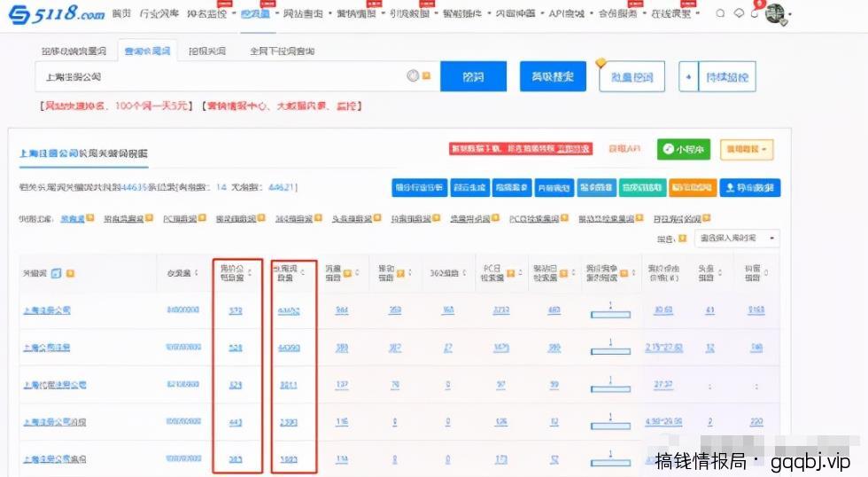Image resolution: width=868 pixels, height=477 pixels.
Task: Click value 524 in the third row
Action: (236, 385)
